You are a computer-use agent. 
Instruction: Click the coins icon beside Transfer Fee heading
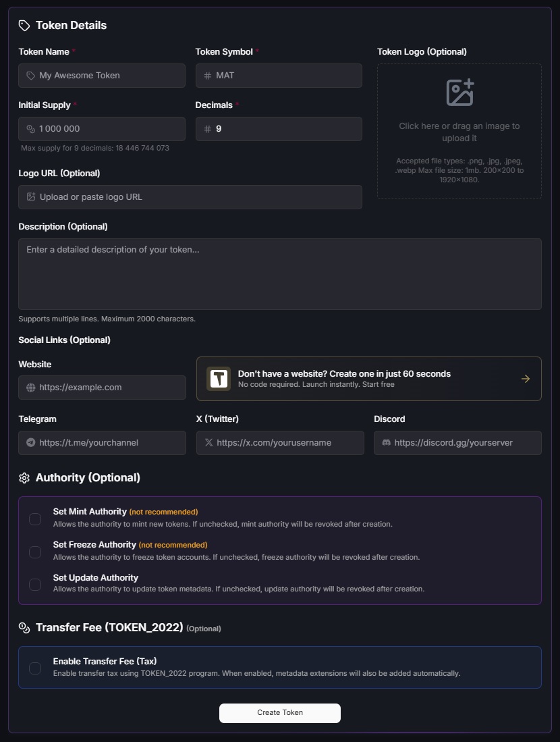pos(24,628)
